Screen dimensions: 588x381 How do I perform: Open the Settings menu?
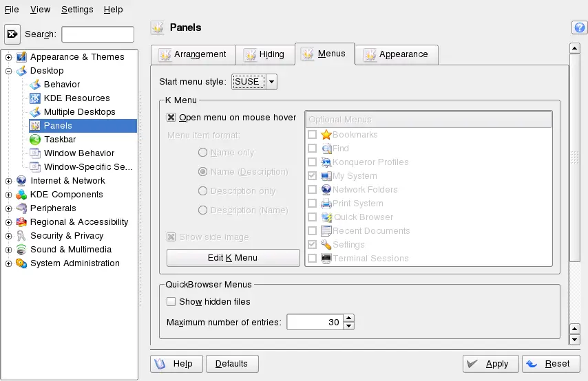click(77, 10)
